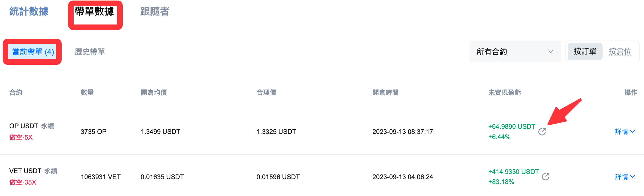Screen dimensions: 644x196
Task: Click the 開倉時間 column header
Action: coord(385,93)
